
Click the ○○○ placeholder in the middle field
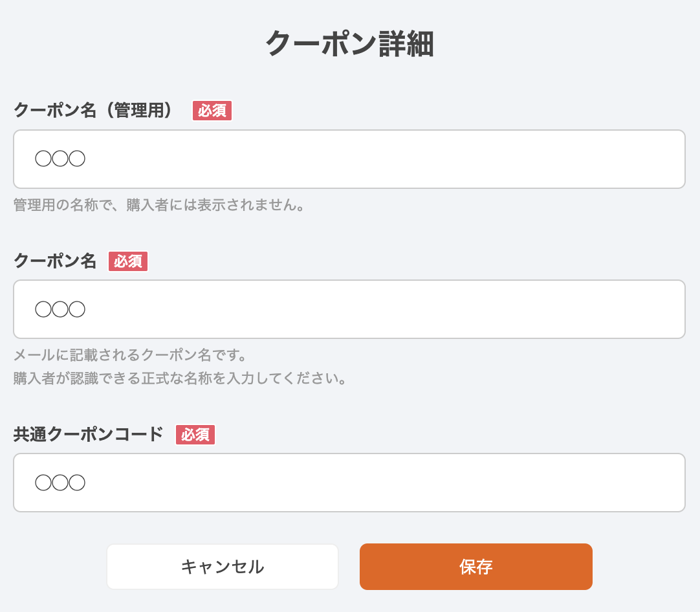(60, 309)
